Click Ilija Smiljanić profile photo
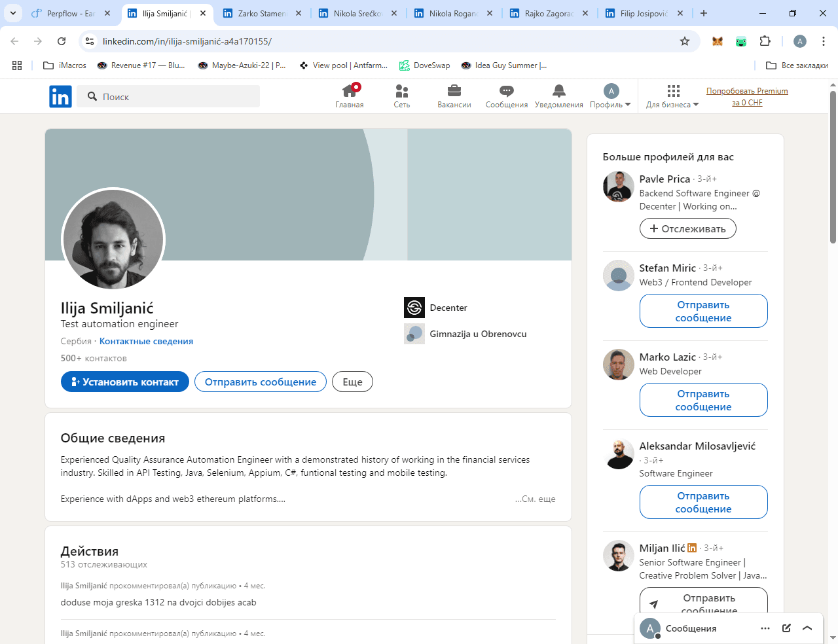 coord(113,240)
